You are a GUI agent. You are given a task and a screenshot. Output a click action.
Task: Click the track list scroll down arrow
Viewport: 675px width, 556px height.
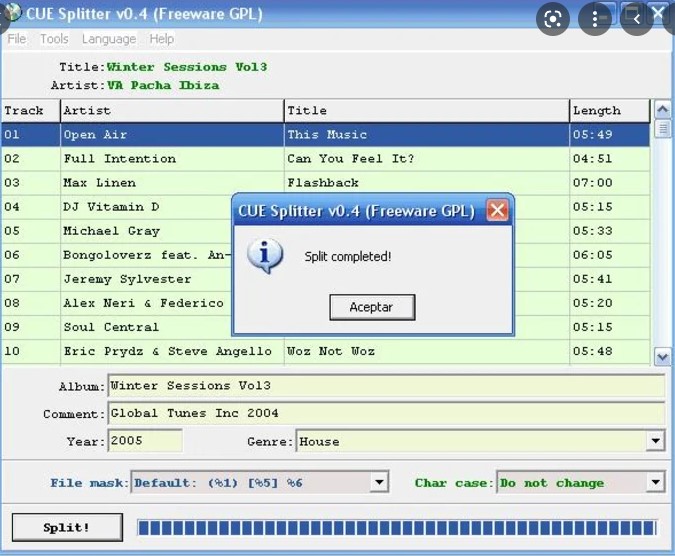[663, 357]
